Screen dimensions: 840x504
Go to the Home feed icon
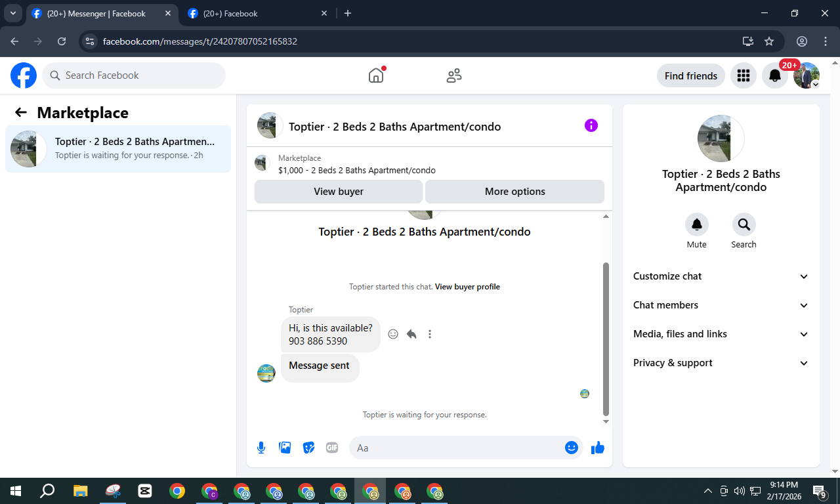tap(376, 75)
